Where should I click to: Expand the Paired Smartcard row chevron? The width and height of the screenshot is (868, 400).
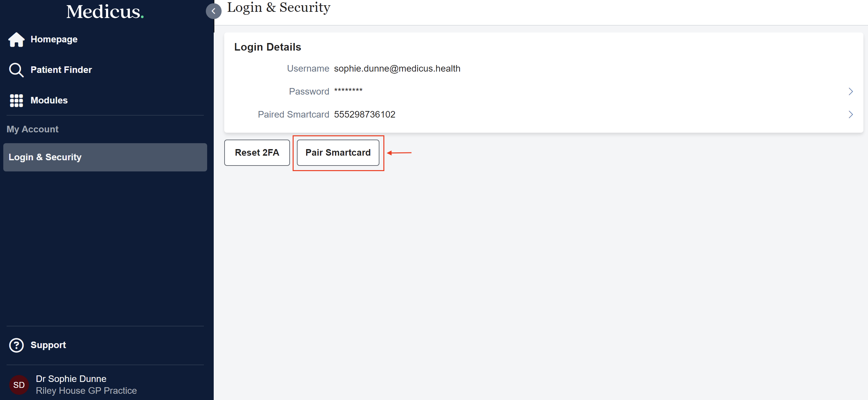[x=850, y=115]
